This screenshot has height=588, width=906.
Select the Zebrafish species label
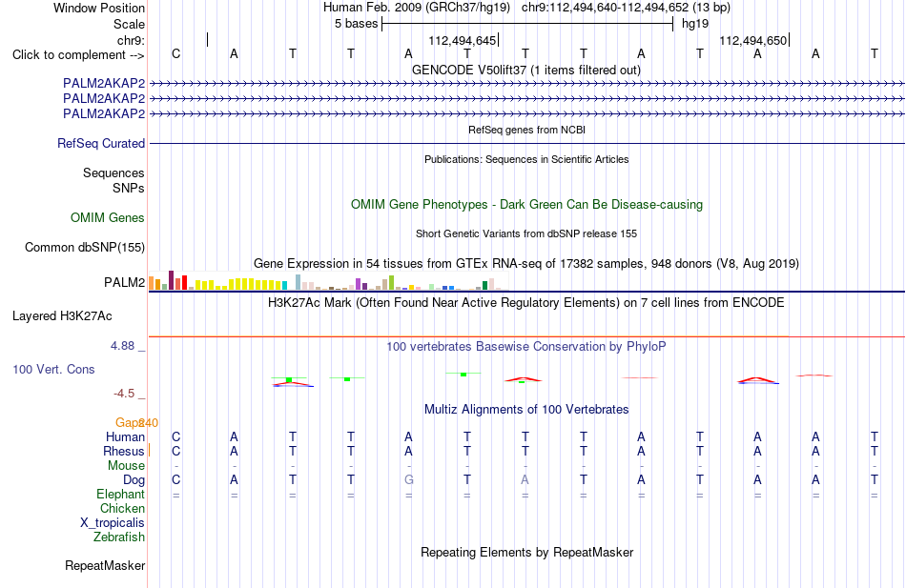[x=118, y=537]
